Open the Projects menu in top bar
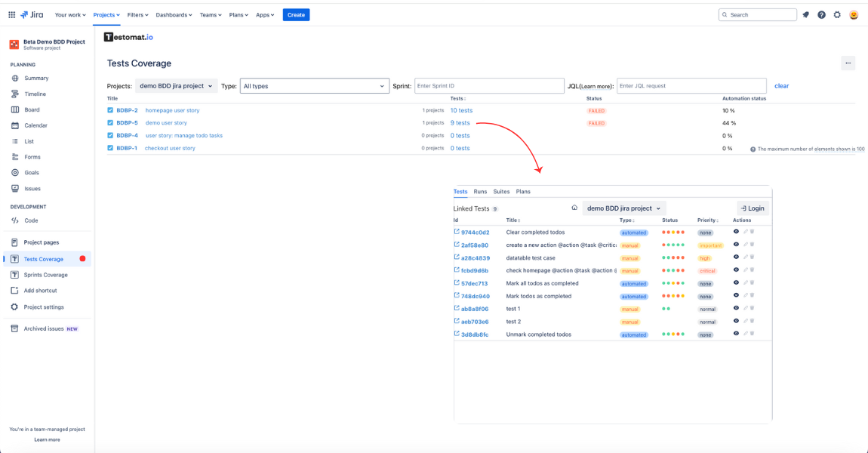 [106, 14]
